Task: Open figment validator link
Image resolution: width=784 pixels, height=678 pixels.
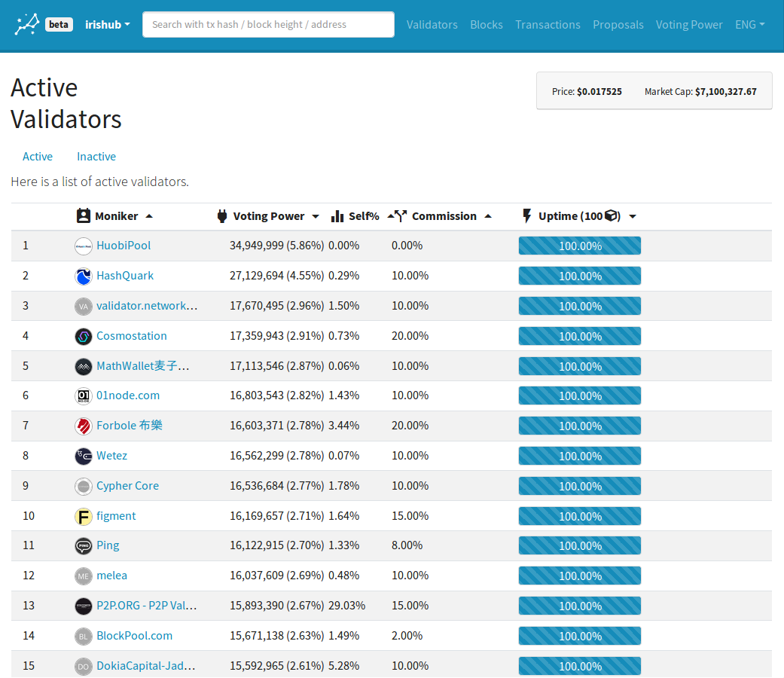Action: [116, 515]
